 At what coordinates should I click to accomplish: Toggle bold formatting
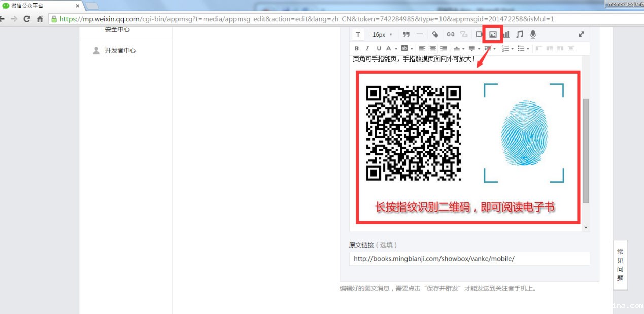357,49
